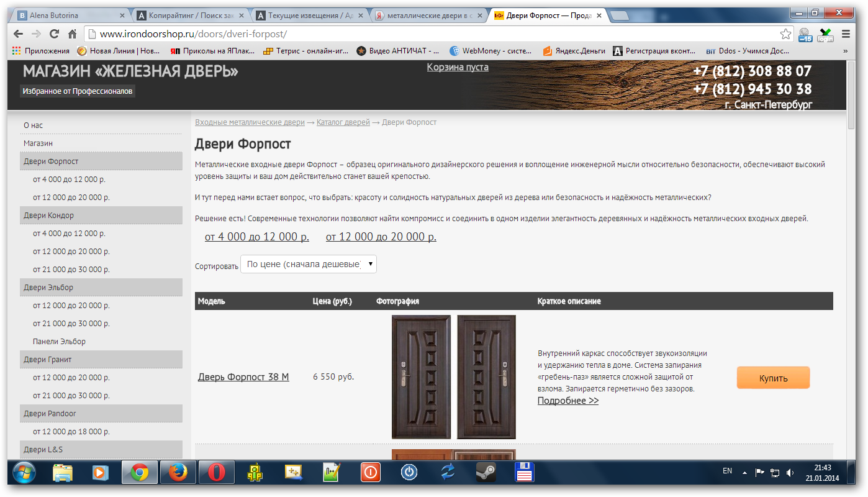Click the blue sync arrows taskbar icon
868x497 pixels.
pos(447,473)
